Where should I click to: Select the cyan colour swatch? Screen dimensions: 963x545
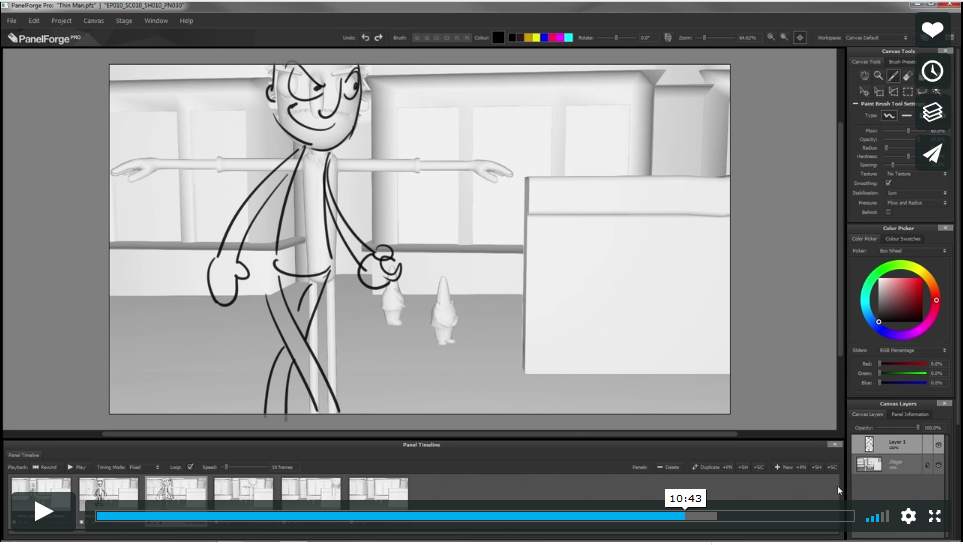point(568,37)
